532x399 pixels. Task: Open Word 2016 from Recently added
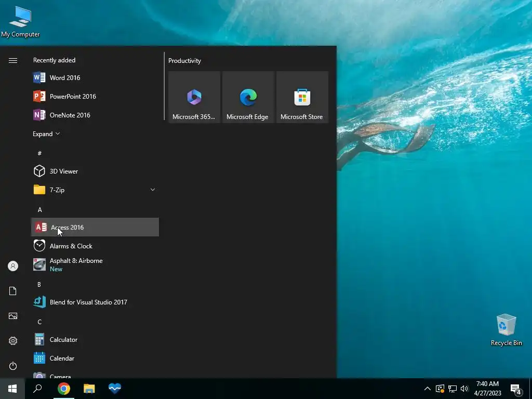coord(95,78)
